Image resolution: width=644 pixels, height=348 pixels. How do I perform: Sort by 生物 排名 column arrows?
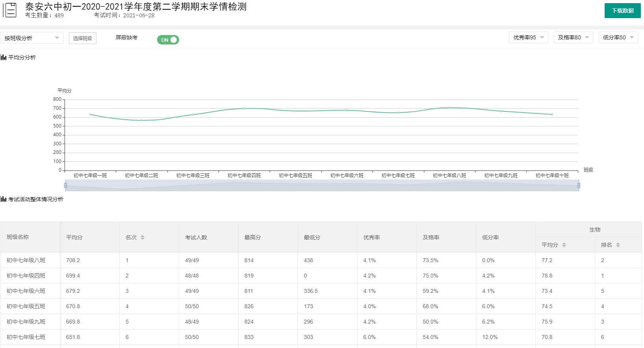click(618, 245)
